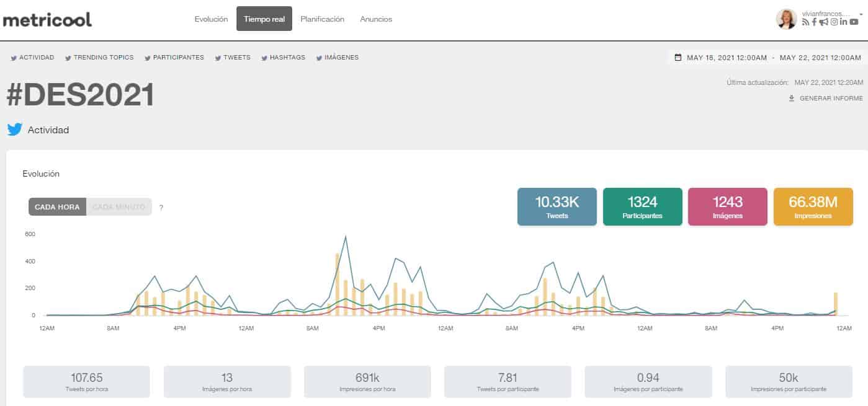Open the TRENDING TOPICS section link
This screenshot has height=406, width=868.
pos(99,58)
